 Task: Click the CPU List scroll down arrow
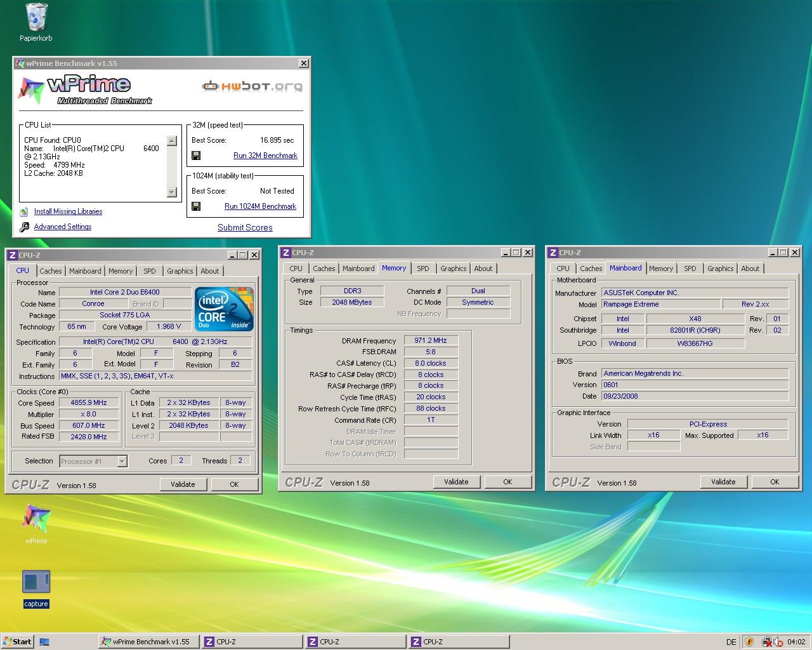171,192
